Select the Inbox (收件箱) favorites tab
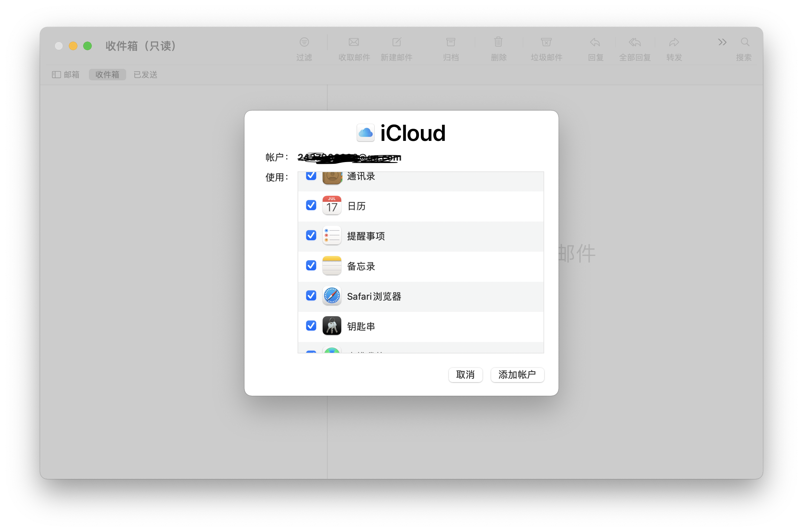This screenshot has height=532, width=803. (x=107, y=75)
